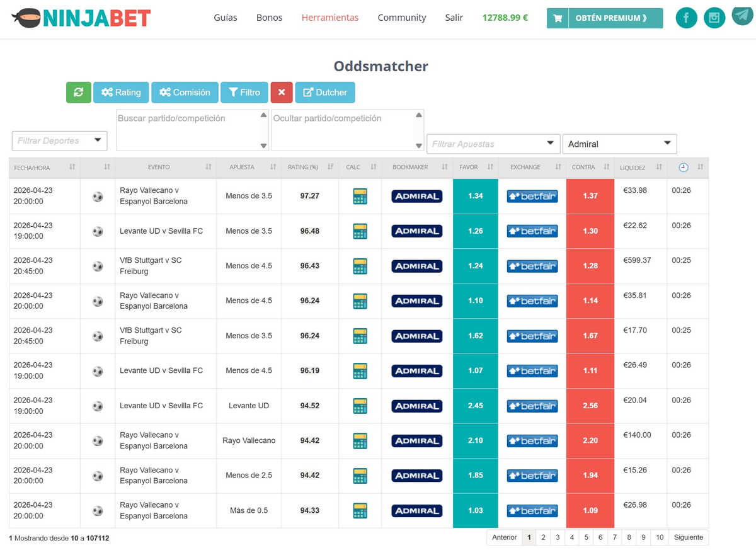Go to the Herramientas menu item

[x=329, y=18]
